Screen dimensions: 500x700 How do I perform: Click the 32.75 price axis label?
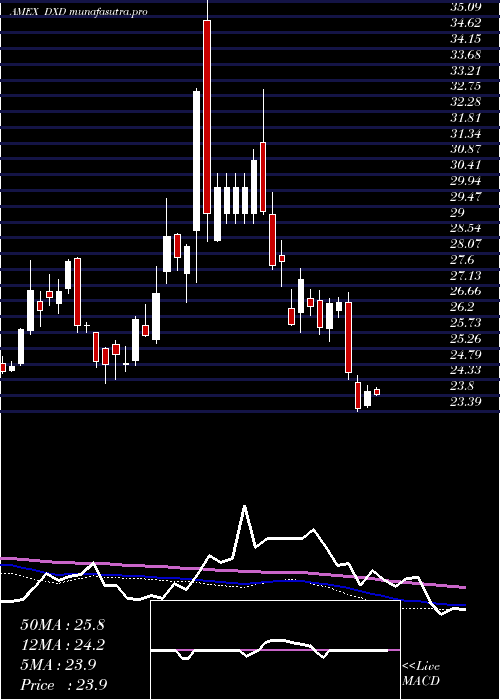tap(466, 86)
